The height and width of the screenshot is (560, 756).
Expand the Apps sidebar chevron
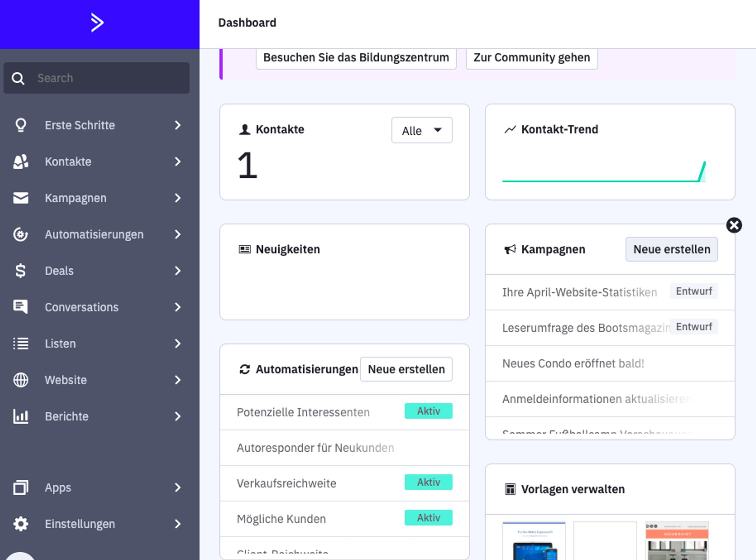pyautogui.click(x=178, y=488)
